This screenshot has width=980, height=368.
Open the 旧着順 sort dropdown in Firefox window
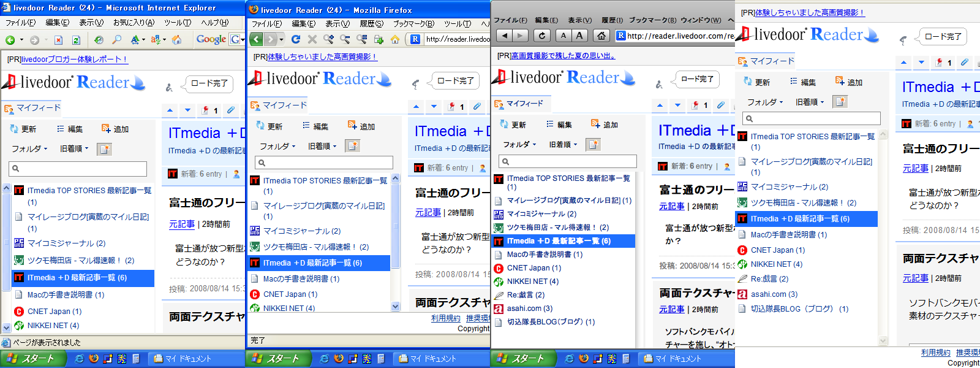pyautogui.click(x=322, y=146)
